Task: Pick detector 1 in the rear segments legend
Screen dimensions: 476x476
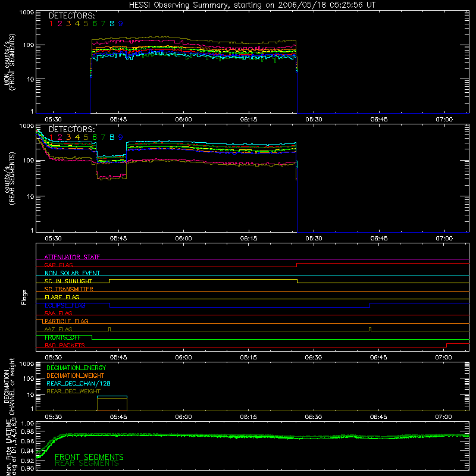Action: point(51,137)
